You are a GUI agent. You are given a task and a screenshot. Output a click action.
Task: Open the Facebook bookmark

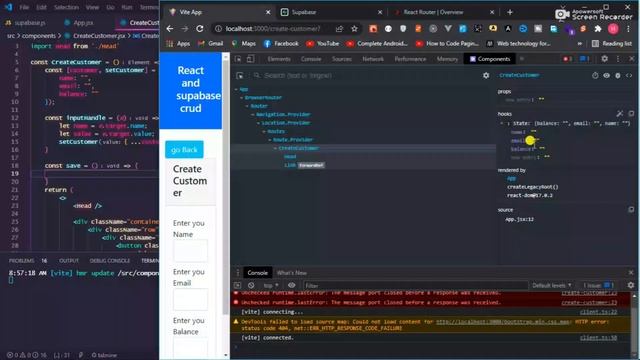click(x=281, y=43)
